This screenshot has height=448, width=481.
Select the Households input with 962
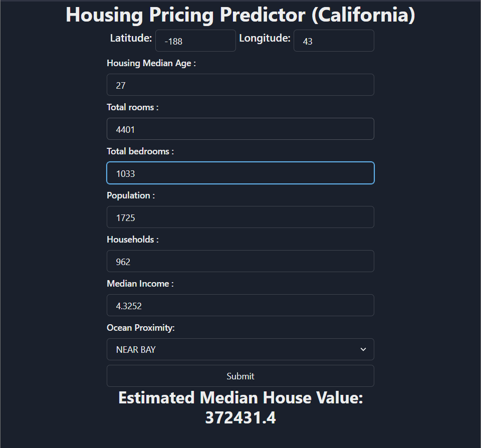pos(240,261)
